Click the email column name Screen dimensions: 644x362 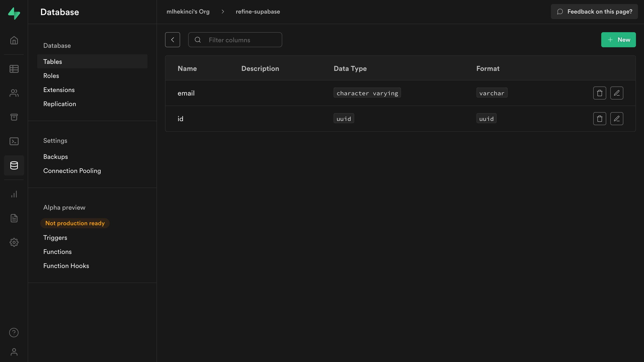(186, 93)
